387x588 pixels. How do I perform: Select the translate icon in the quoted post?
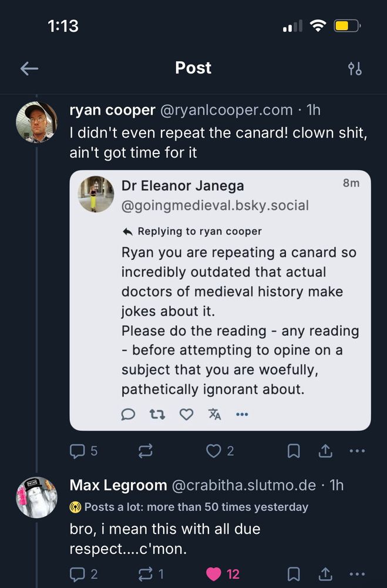[x=215, y=415]
